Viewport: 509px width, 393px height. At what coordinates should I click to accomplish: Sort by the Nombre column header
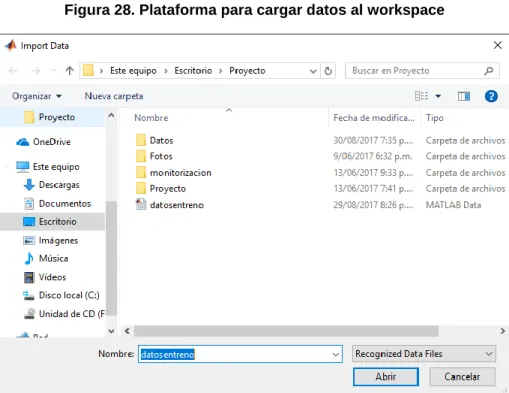point(151,118)
